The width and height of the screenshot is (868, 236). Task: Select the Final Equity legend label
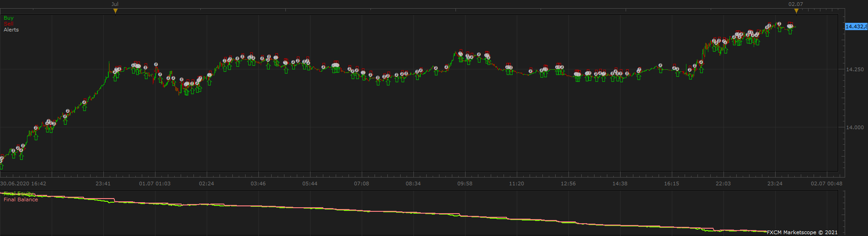pos(19,194)
